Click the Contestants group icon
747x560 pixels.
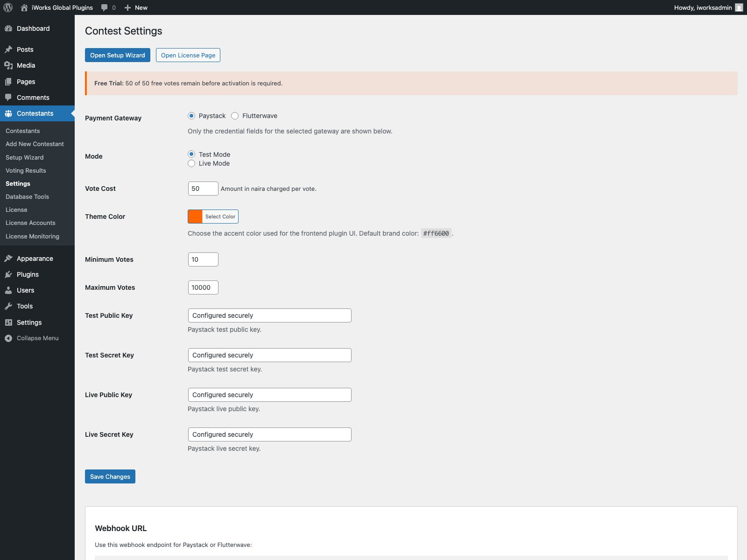(x=8, y=113)
